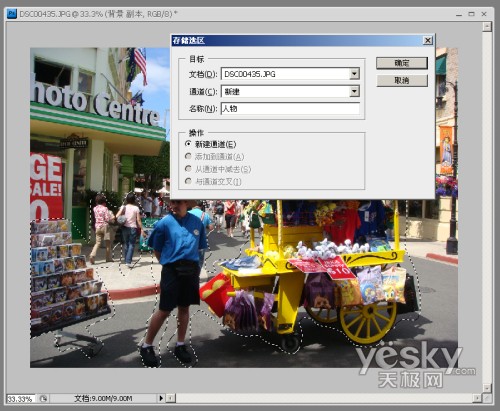Image resolution: width=500 pixels, height=411 pixels.
Task: Click vertical scrollbar up arrow
Action: pyautogui.click(x=487, y=26)
